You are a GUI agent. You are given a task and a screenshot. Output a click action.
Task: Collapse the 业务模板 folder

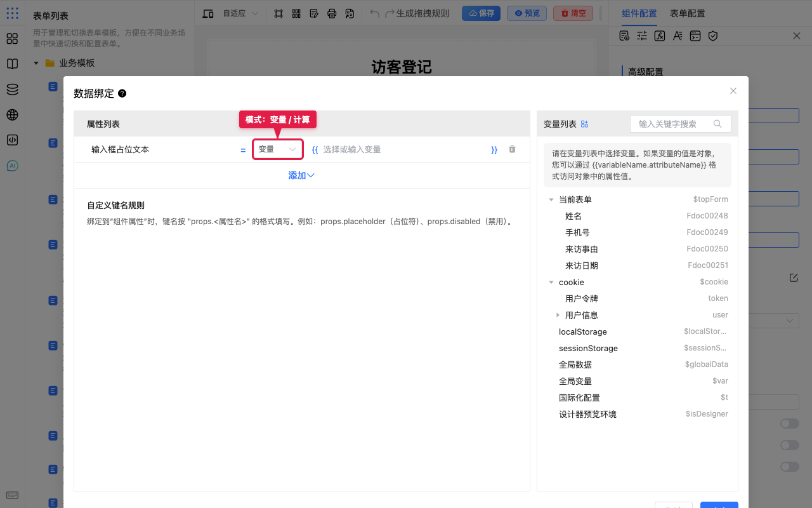point(36,63)
